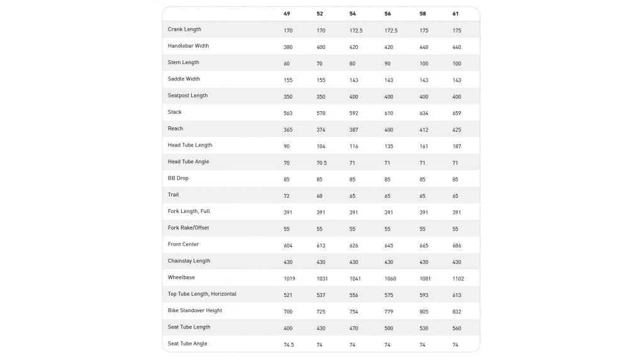
Task: Select the 74.5 Seat Tube Angle value
Action: coord(289,345)
